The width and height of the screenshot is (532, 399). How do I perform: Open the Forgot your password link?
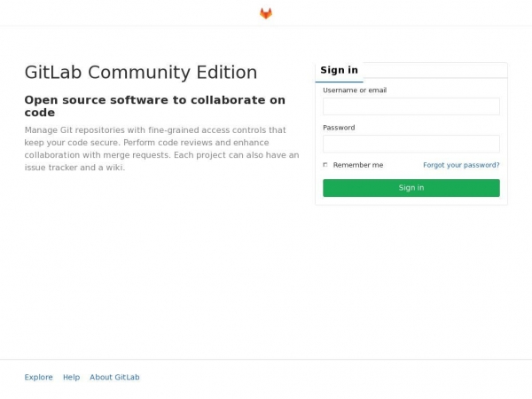pos(461,165)
